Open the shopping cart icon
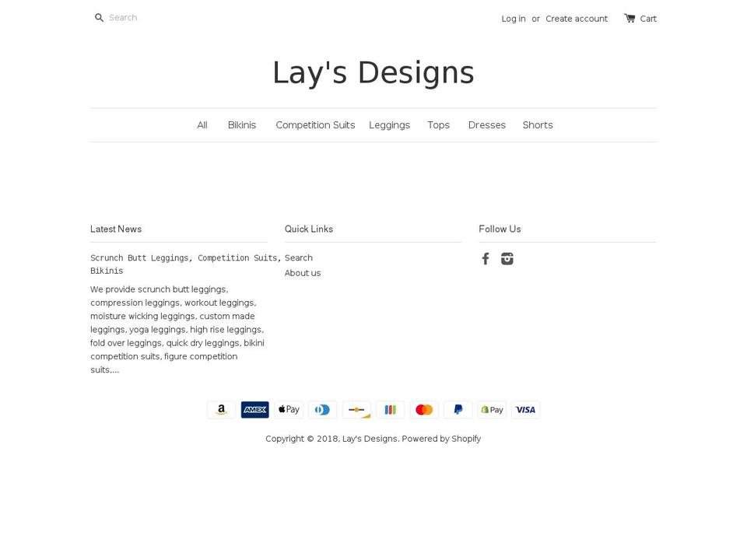The width and height of the screenshot is (747, 560). coord(630,18)
